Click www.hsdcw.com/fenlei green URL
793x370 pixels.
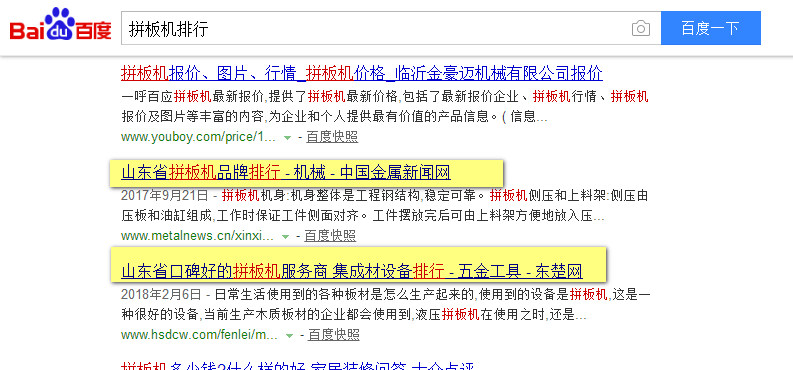tap(199, 335)
